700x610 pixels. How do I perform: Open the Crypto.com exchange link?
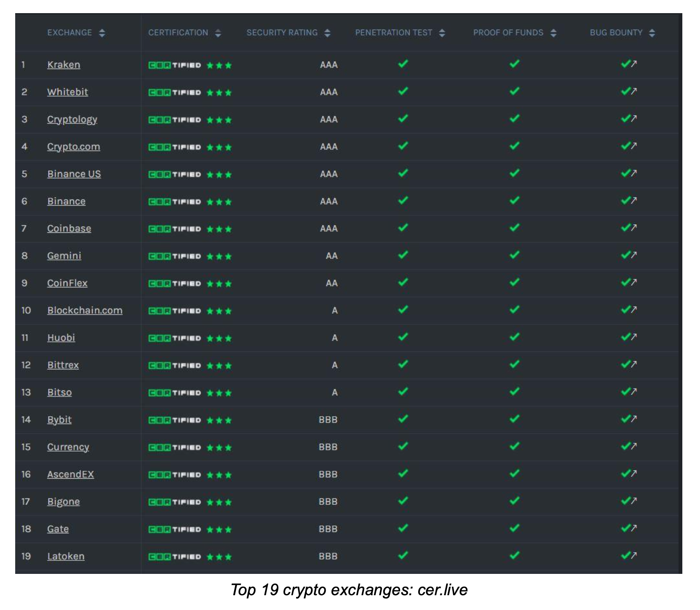coord(74,147)
